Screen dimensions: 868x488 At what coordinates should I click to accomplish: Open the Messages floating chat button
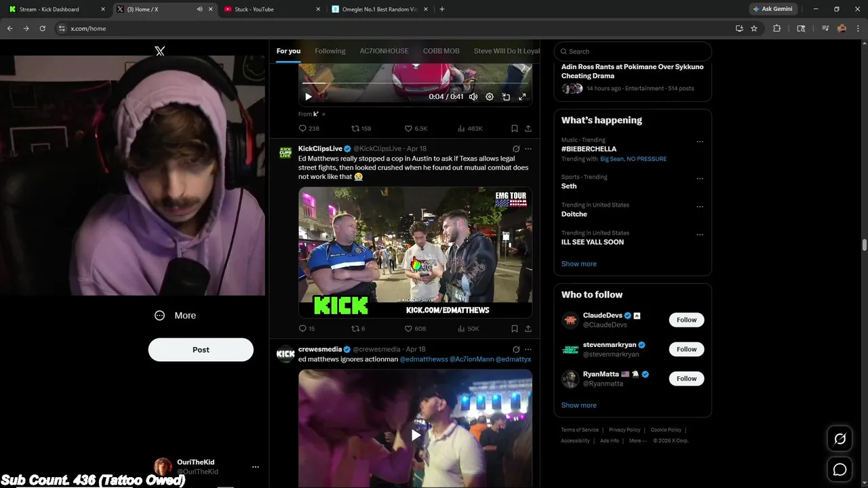tap(840, 469)
